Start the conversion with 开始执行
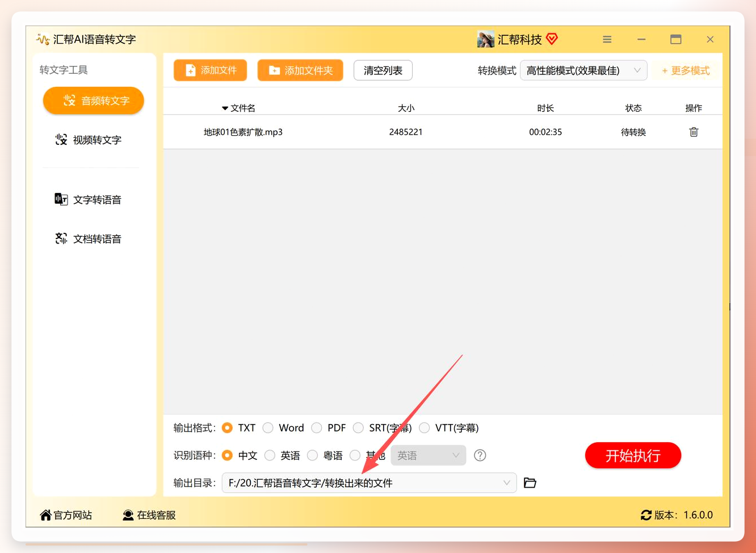The width and height of the screenshot is (756, 553). [633, 455]
